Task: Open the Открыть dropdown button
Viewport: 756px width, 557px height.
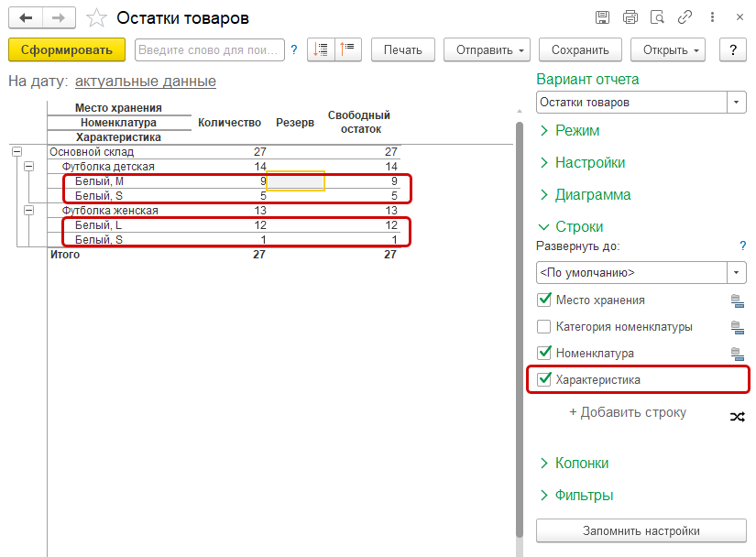Action: (668, 49)
